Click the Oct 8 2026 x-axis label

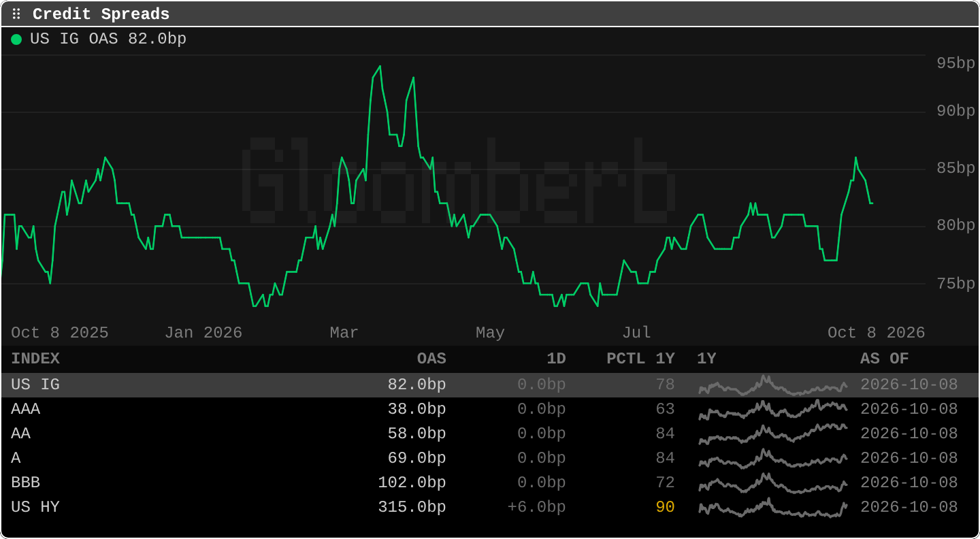pyautogui.click(x=877, y=333)
